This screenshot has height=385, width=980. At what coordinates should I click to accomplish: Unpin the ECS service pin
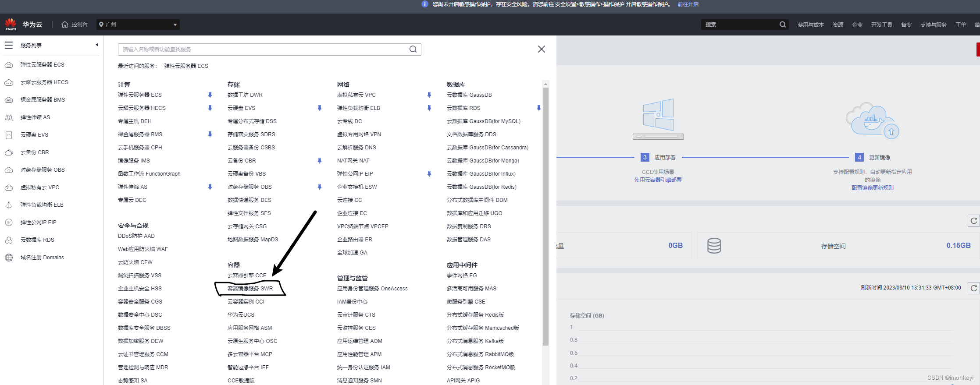(x=210, y=95)
